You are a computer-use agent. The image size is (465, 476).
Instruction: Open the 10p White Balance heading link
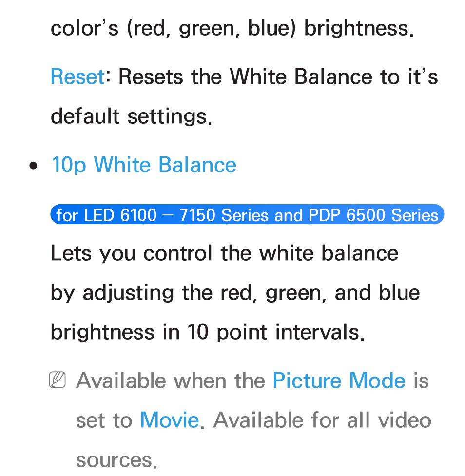pos(144,165)
